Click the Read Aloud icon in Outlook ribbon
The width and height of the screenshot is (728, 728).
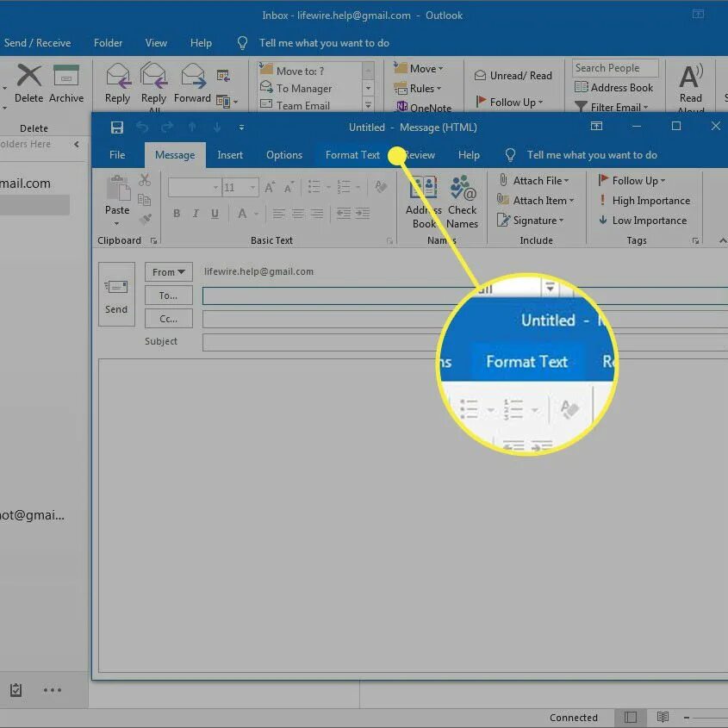[x=691, y=76]
